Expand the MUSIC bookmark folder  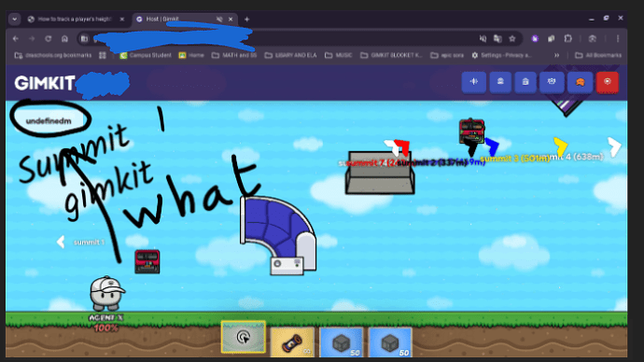(x=339, y=55)
